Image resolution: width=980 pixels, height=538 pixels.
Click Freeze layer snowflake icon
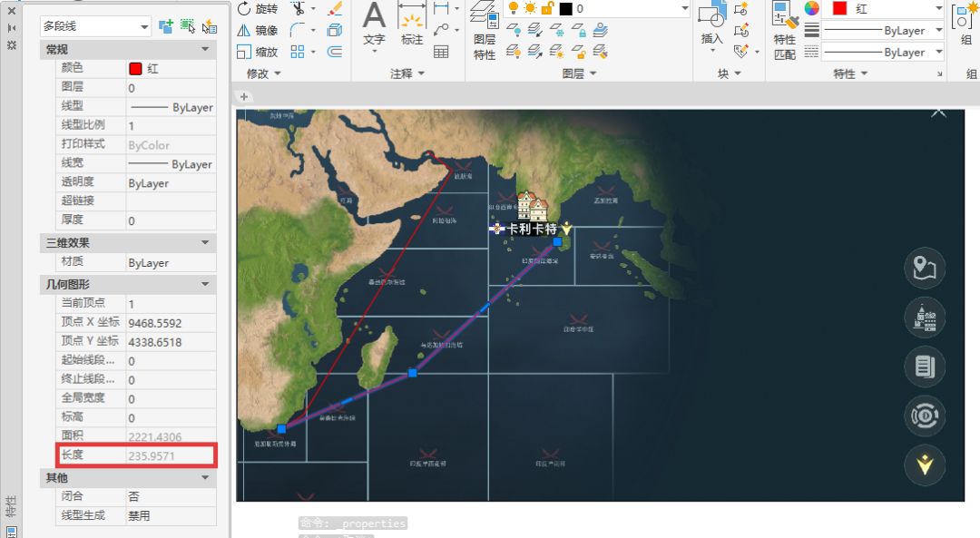click(x=556, y=30)
